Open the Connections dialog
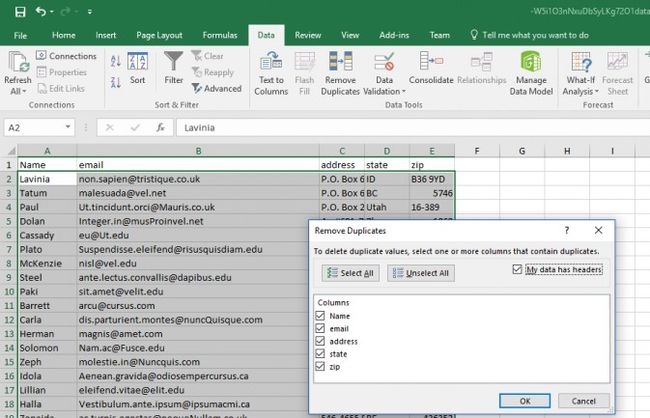Viewport: 650px width, 418px height. click(66, 56)
